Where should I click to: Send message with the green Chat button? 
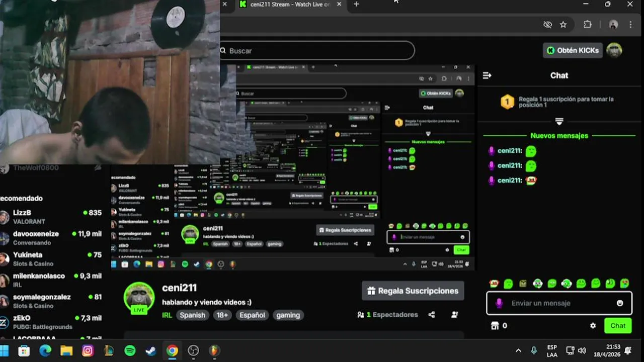pos(618,326)
